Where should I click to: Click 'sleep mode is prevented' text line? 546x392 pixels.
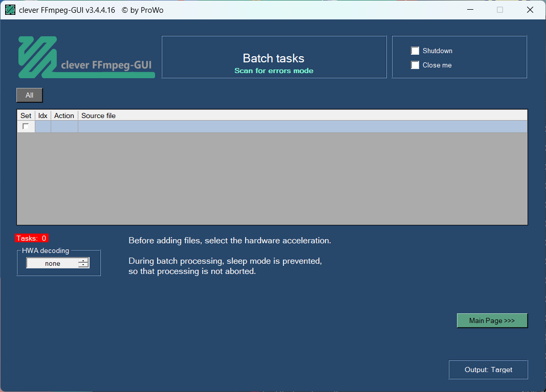coord(225,261)
